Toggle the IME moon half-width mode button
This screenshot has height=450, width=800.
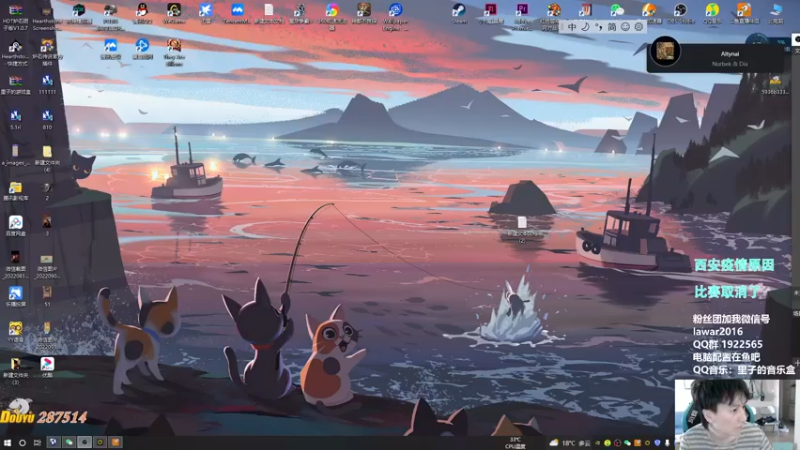(x=586, y=27)
